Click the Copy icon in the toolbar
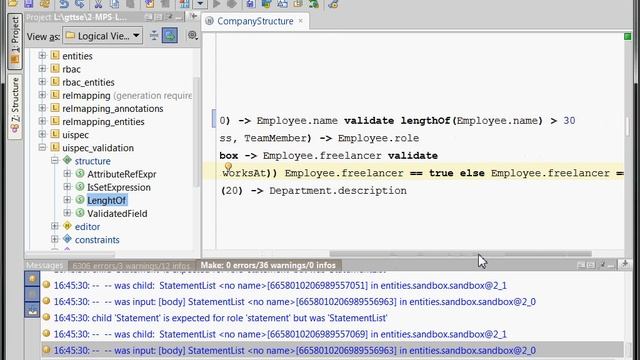This screenshot has width=640, height=360. click(115, 4)
